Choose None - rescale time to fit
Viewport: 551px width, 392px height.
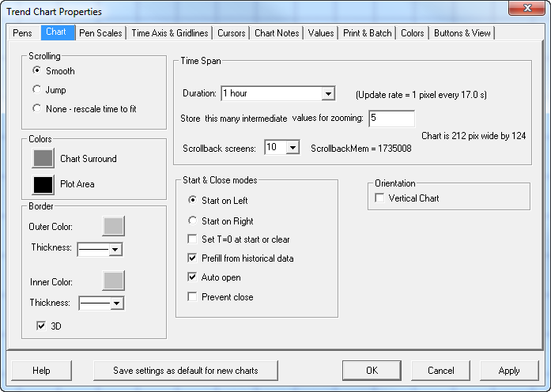pyautogui.click(x=36, y=109)
